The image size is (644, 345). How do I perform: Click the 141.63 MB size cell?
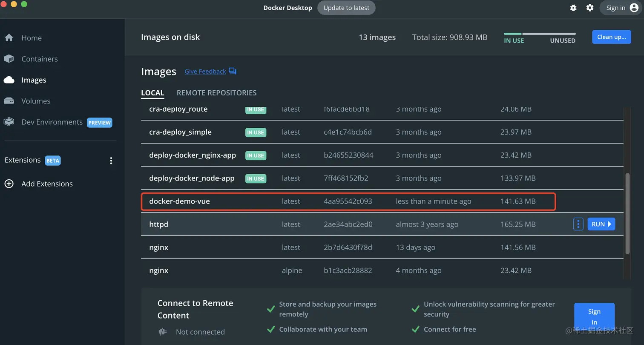pyautogui.click(x=518, y=201)
